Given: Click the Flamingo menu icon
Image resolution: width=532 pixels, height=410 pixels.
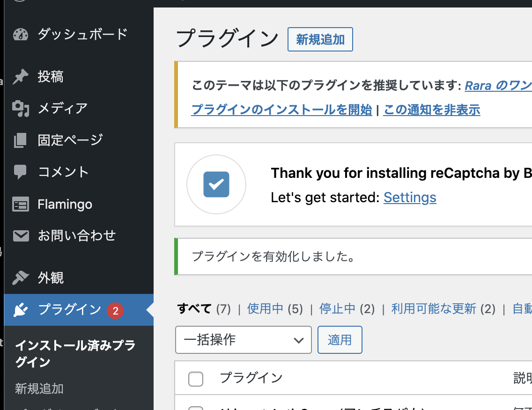Looking at the screenshot, I should (x=21, y=205).
